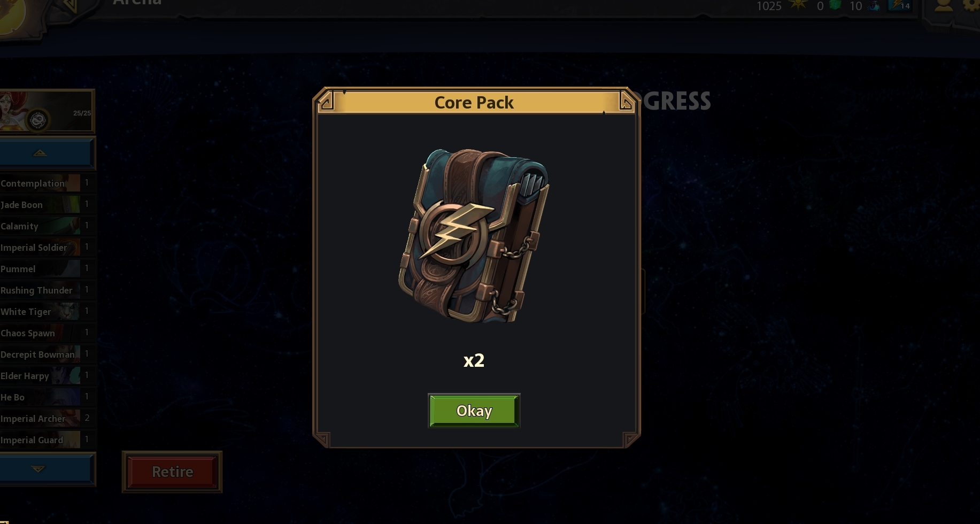This screenshot has width=980, height=524.
Task: Click the lightning bolt pack counter
Action: [900, 6]
